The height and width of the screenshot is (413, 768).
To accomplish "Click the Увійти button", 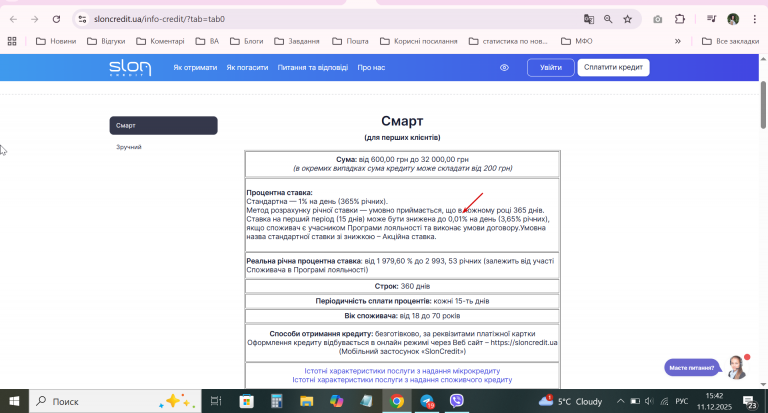I will [x=551, y=68].
